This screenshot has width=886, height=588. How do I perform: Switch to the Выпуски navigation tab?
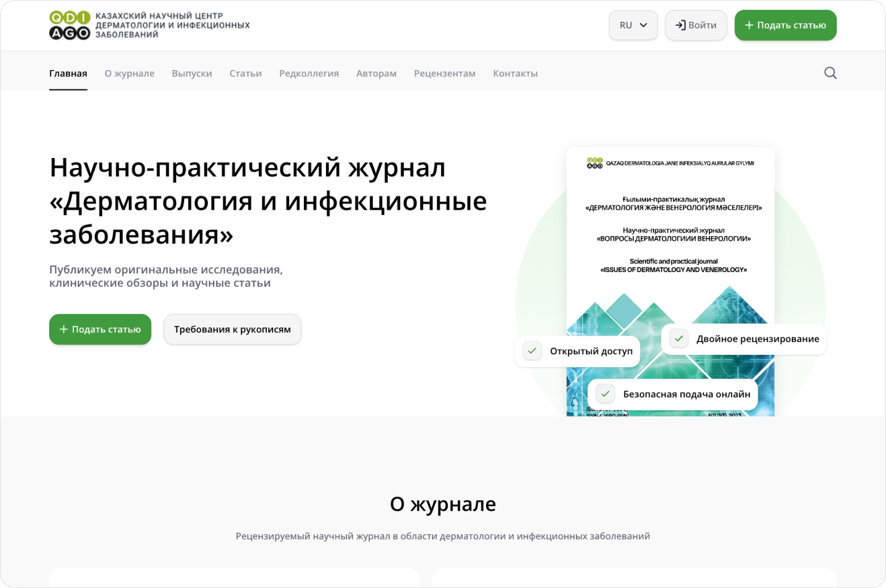[192, 73]
